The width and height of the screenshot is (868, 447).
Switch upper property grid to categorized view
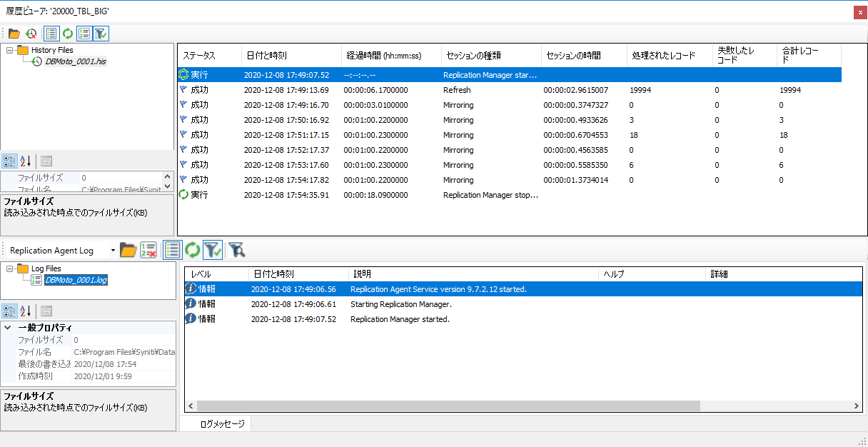click(x=9, y=161)
